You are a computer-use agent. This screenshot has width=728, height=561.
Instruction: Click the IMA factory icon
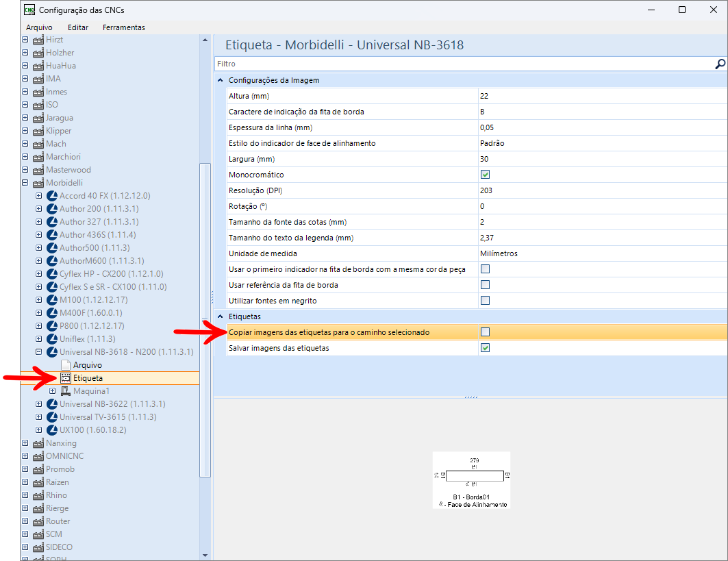pyautogui.click(x=38, y=79)
